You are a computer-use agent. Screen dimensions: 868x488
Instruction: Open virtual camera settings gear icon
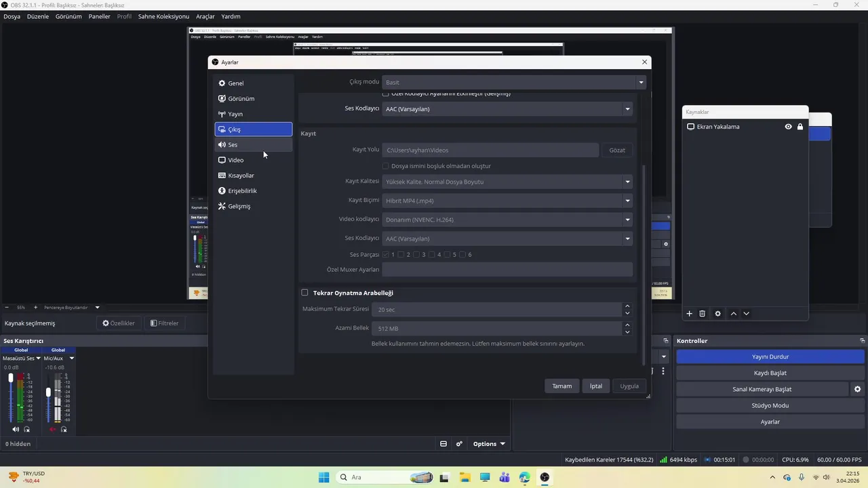coord(857,389)
